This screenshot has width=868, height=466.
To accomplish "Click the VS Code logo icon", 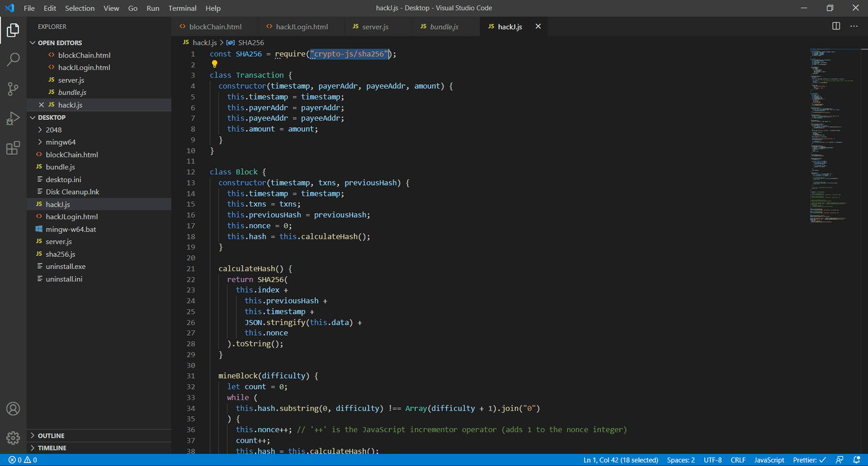I will 10,8.
